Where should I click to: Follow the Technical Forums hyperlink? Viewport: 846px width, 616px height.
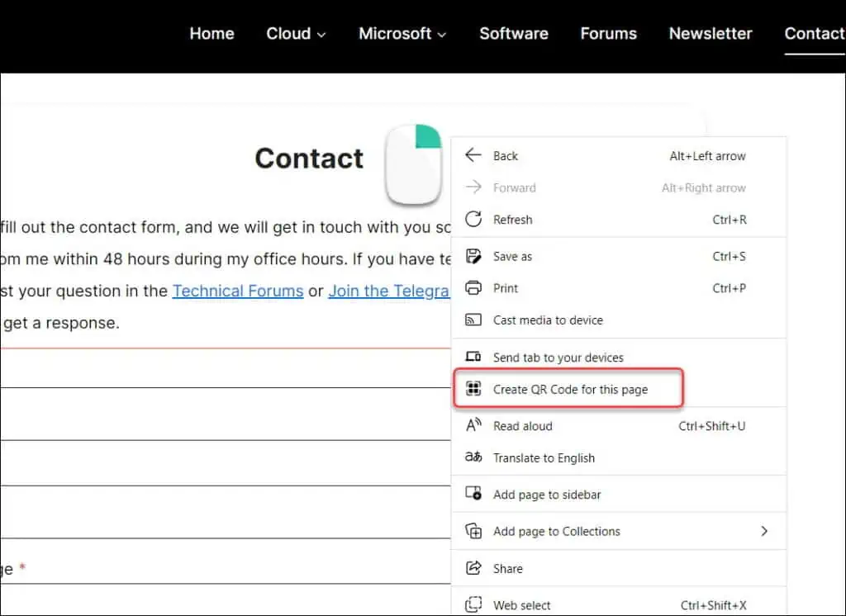tap(238, 291)
